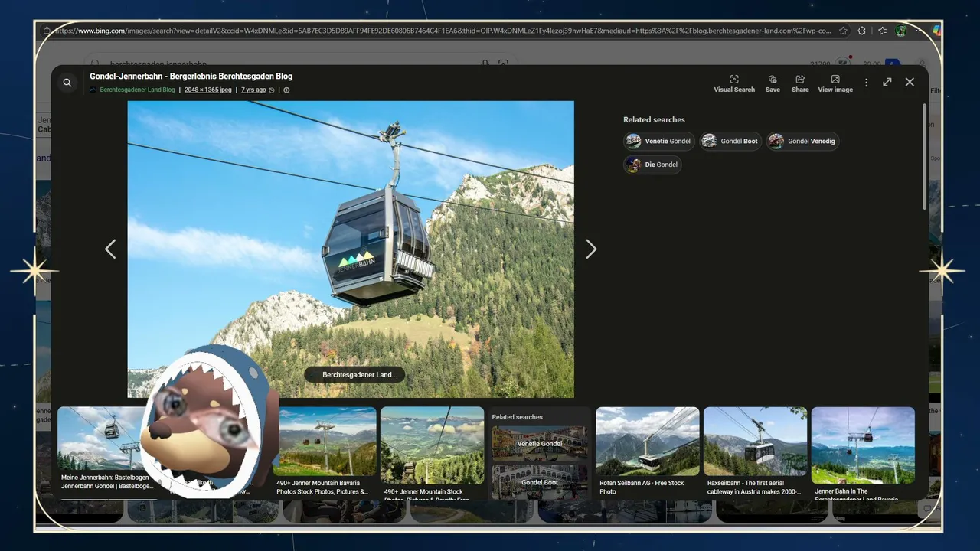Go to the previous image
This screenshot has height=551, width=980.
point(110,249)
